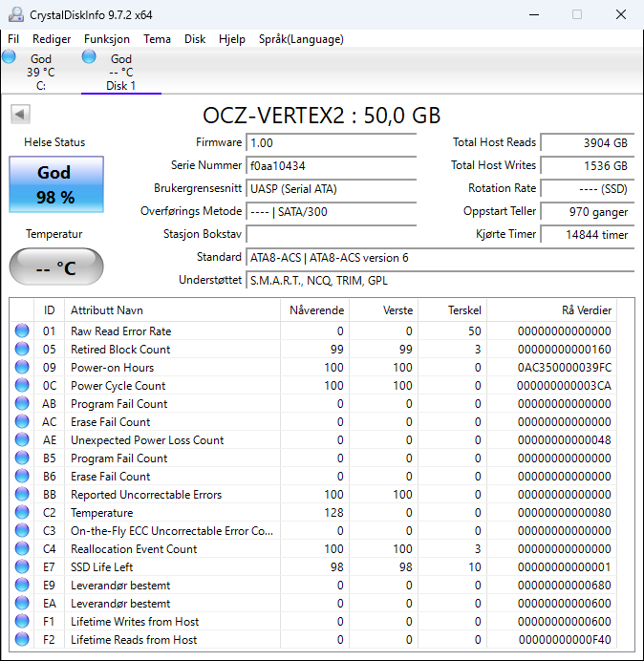Click the Terskel column header
The height and width of the screenshot is (661, 644).
[453, 310]
